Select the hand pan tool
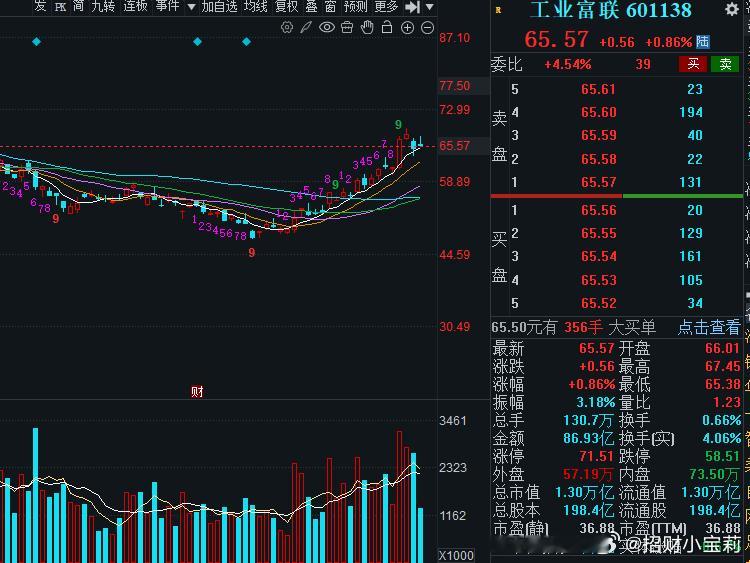Image resolution: width=750 pixels, height=563 pixels. 367,27
